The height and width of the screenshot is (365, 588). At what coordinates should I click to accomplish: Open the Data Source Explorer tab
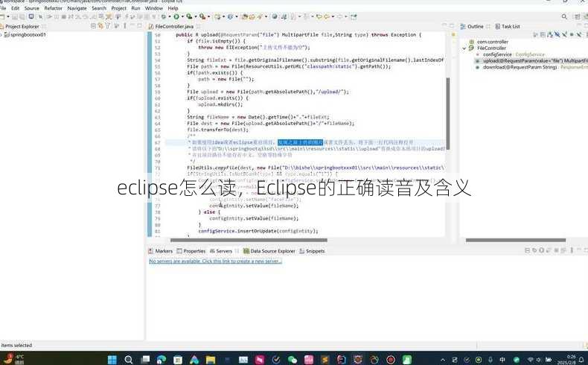[269, 251]
